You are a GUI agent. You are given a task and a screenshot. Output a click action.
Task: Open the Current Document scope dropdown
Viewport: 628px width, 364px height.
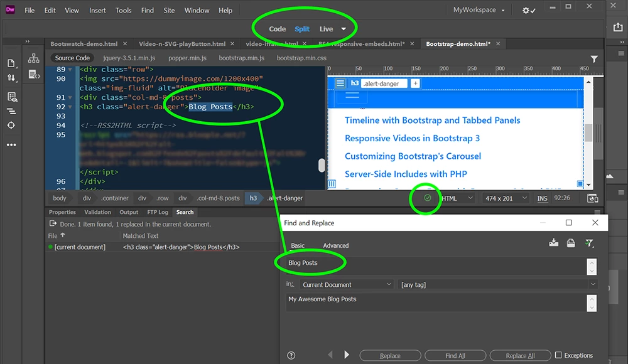click(x=346, y=284)
